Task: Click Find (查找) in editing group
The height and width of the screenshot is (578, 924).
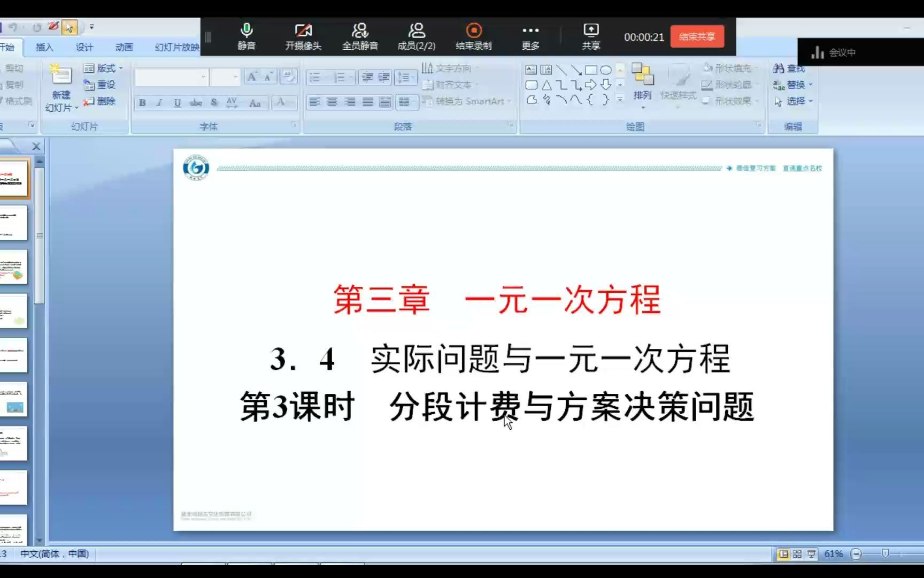Action: pyautogui.click(x=789, y=69)
